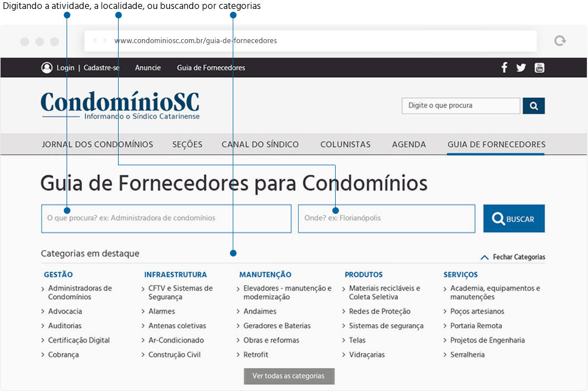Viewport: 588px width, 391px height.
Task: Open the Twitter icon in the header
Action: [x=521, y=67]
